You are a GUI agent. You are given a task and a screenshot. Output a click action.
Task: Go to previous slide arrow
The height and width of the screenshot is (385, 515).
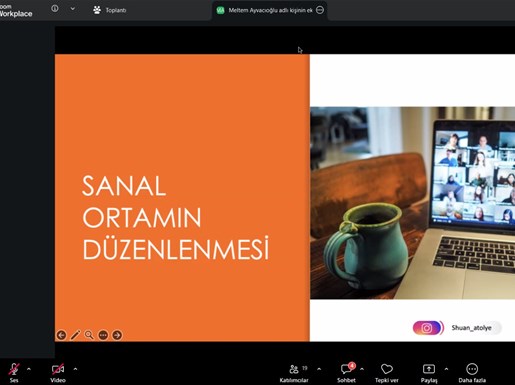point(61,335)
